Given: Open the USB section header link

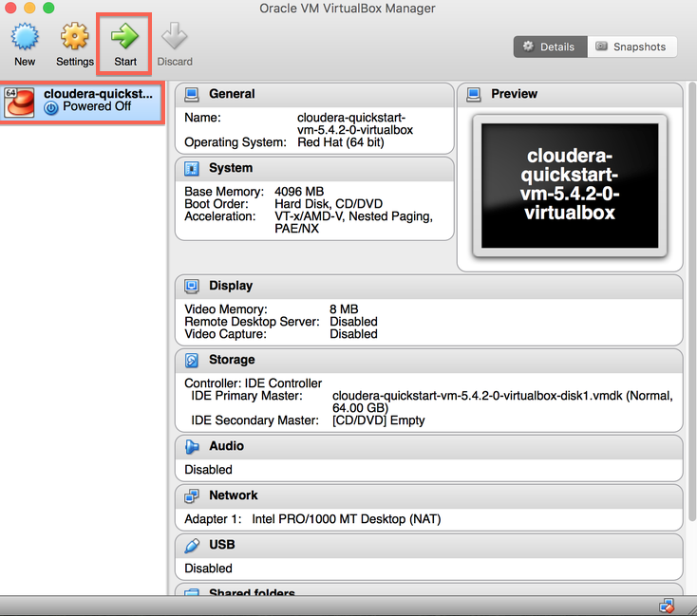Looking at the screenshot, I should tap(222, 545).
